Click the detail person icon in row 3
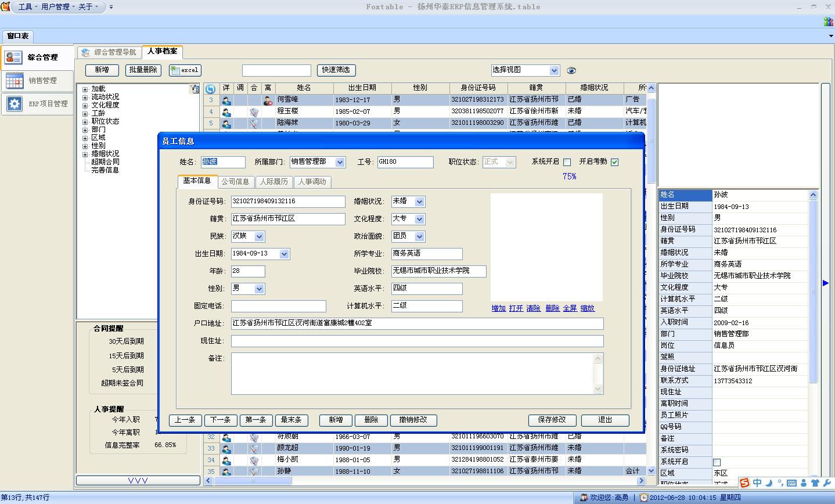Image resolution: width=835 pixels, height=504 pixels. click(x=226, y=100)
